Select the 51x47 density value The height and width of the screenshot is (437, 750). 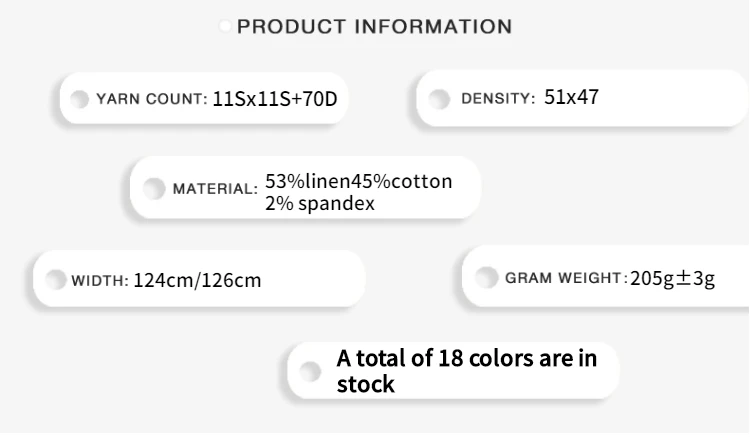tap(572, 98)
